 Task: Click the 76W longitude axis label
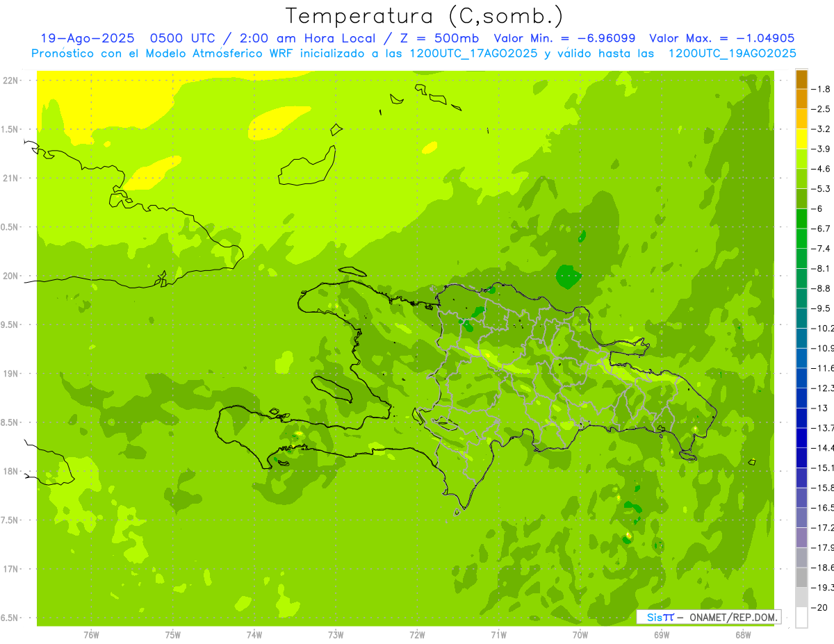click(91, 635)
